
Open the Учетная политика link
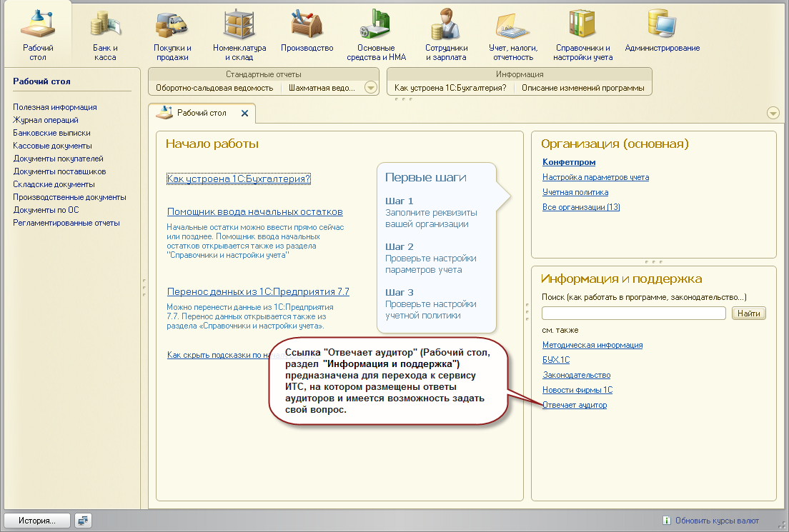coord(575,192)
